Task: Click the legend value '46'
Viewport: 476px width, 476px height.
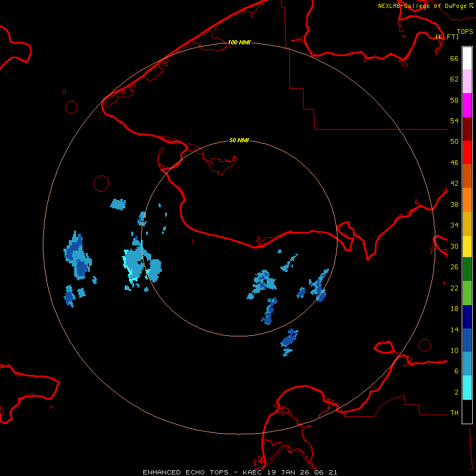Action: [454, 163]
